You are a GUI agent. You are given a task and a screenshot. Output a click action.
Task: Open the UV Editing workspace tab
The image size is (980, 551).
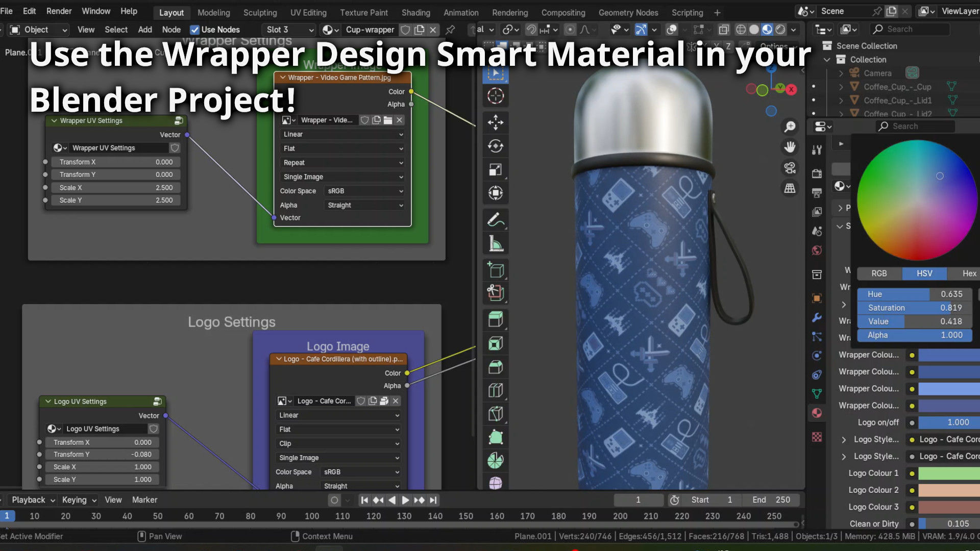pos(308,13)
